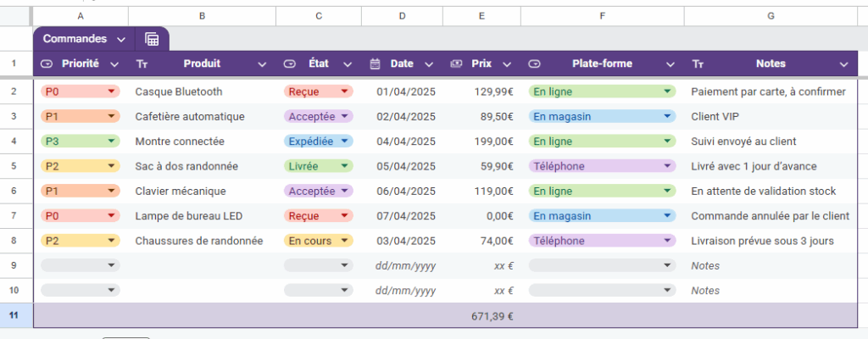Viewport: 868px width, 339px height.
Task: Click the xx € price field in row 10
Action: [x=504, y=291]
